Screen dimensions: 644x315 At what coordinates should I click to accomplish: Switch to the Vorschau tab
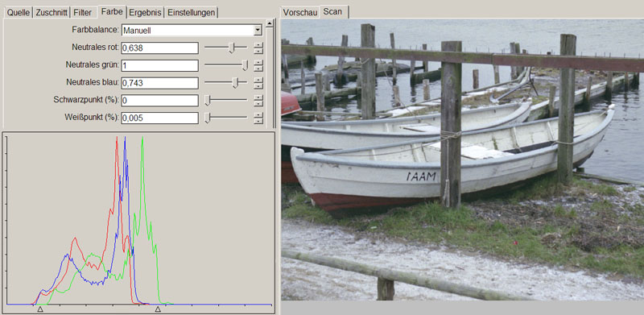click(300, 12)
